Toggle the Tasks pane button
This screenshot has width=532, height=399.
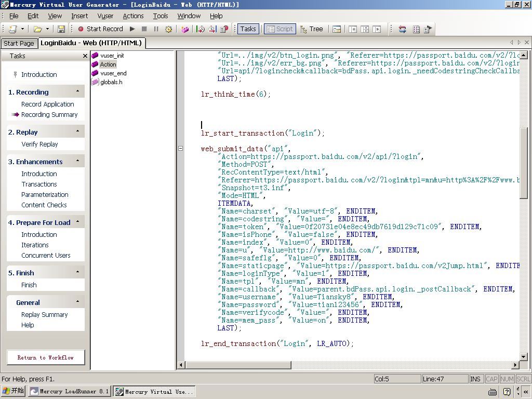pos(248,29)
